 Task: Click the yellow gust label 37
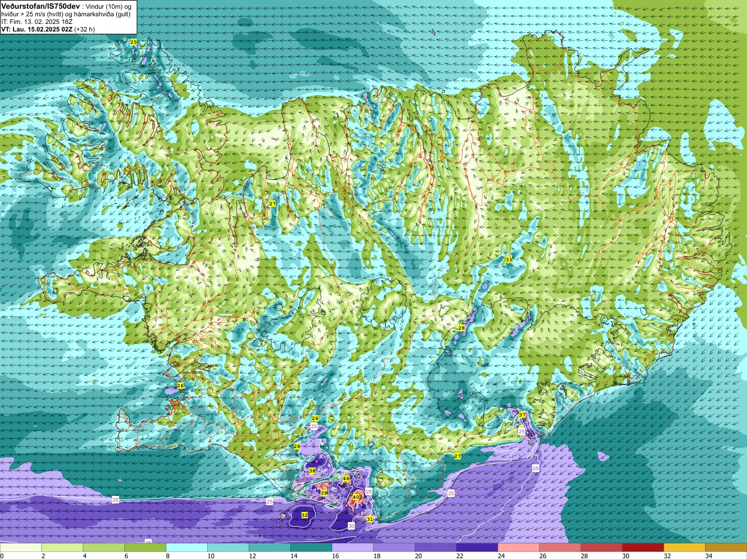click(x=522, y=415)
